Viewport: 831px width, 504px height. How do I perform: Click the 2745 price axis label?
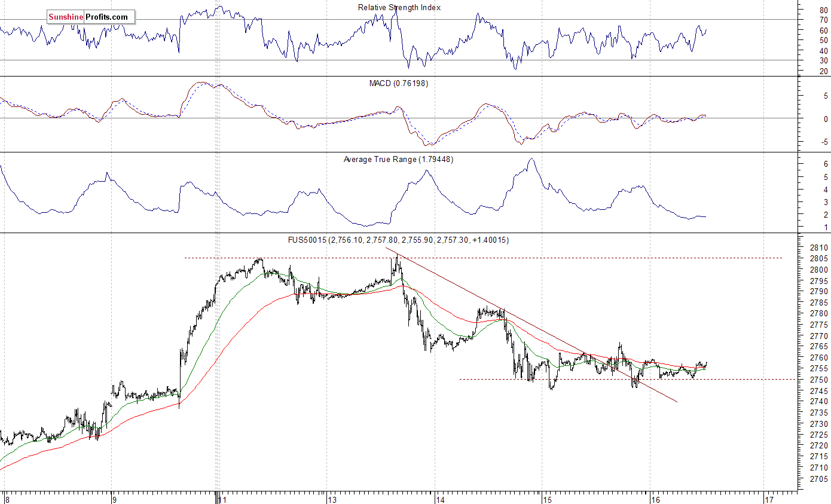(819, 390)
